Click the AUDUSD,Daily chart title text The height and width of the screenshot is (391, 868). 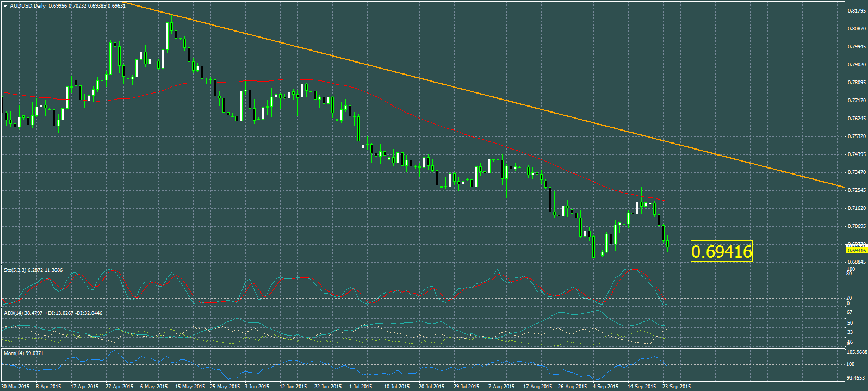[28, 6]
